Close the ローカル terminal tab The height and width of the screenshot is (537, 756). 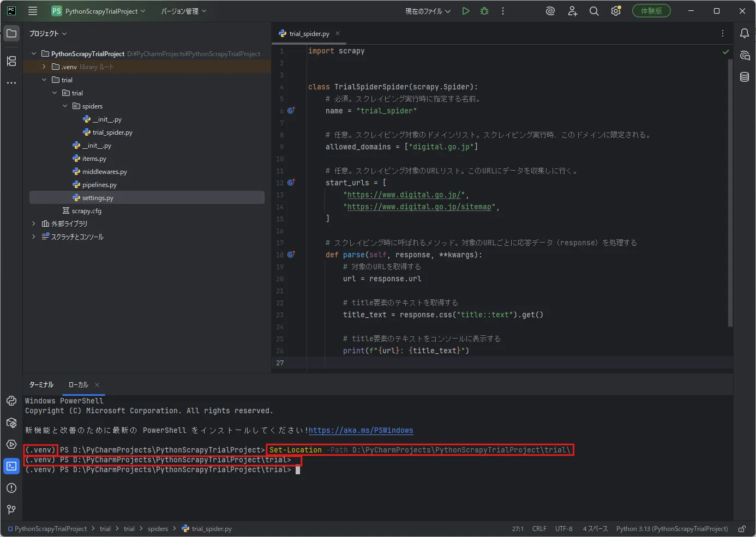[x=97, y=385]
